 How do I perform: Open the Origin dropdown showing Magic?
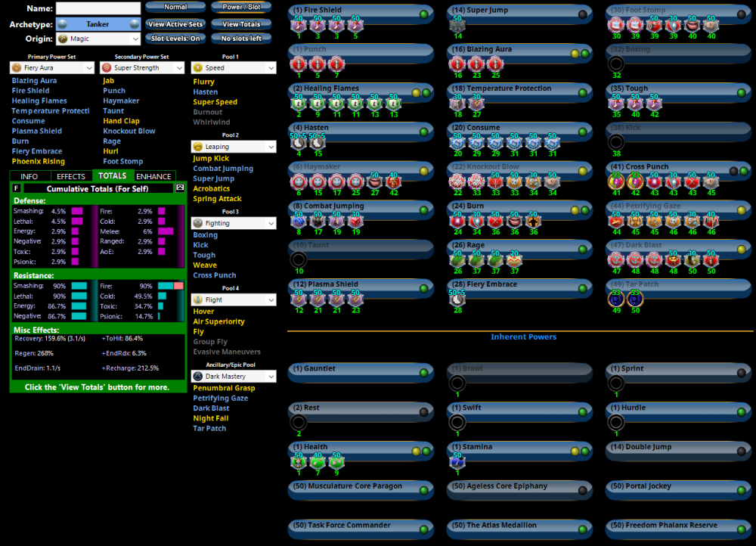(98, 39)
